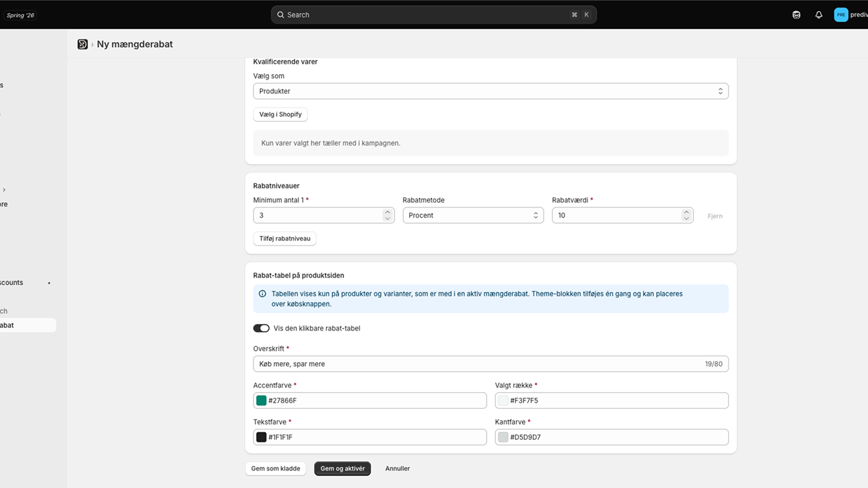Click 'Gem som kladde' button
868x488 pixels.
[276, 468]
